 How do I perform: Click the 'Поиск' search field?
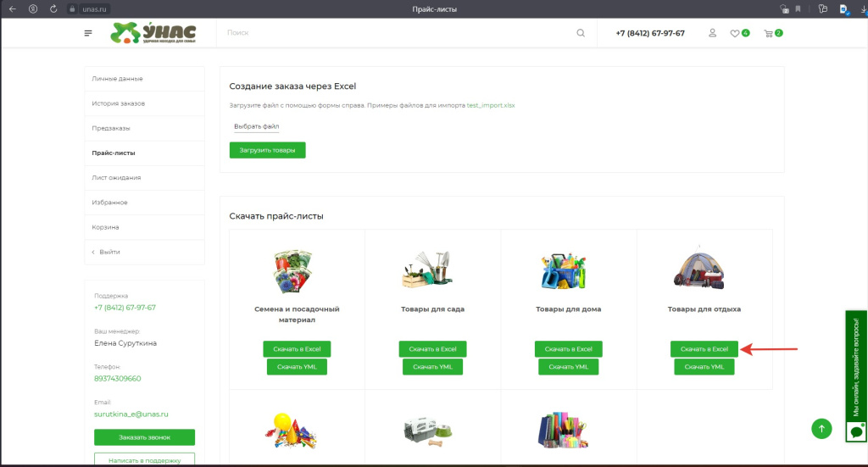pyautogui.click(x=398, y=33)
